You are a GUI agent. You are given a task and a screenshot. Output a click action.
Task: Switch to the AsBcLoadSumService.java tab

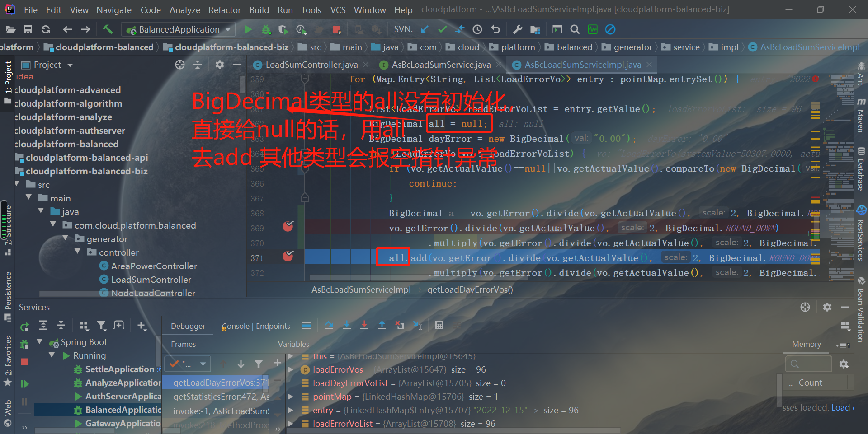coord(441,65)
